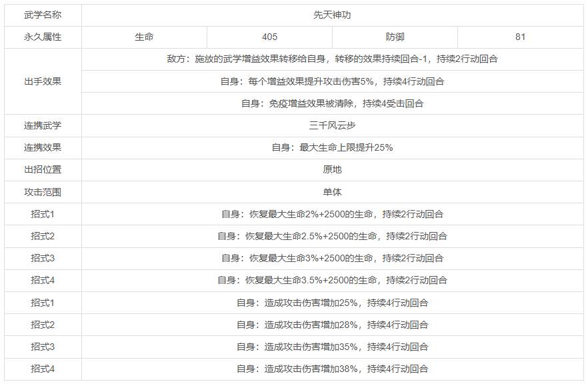Click the 先天神功 skill name cell

(332, 15)
